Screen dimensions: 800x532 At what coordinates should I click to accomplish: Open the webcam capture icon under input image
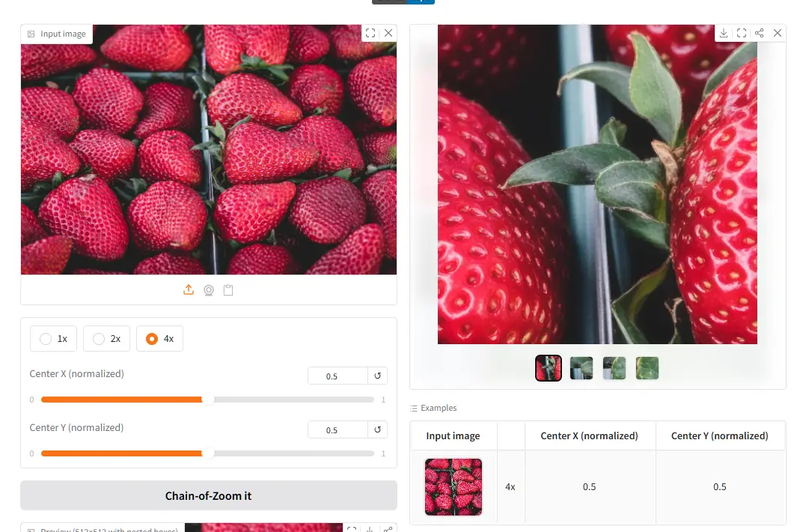coord(209,290)
